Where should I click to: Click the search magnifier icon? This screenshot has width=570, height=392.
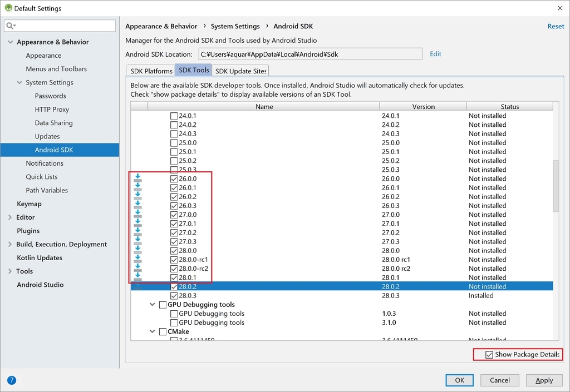coord(11,26)
